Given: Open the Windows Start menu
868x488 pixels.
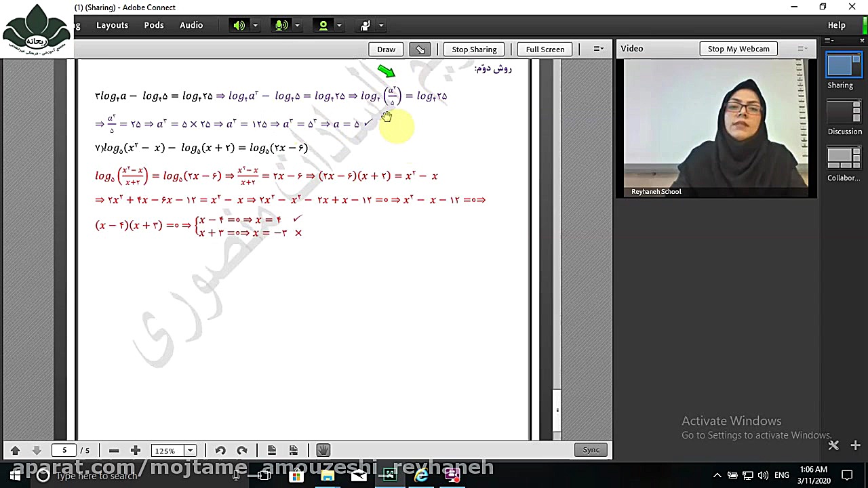Looking at the screenshot, I should click(15, 476).
